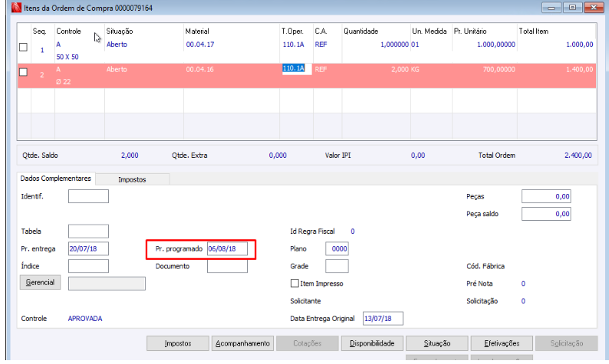Click the APROVADA control status text
This screenshot has height=364, width=609.
click(85, 319)
